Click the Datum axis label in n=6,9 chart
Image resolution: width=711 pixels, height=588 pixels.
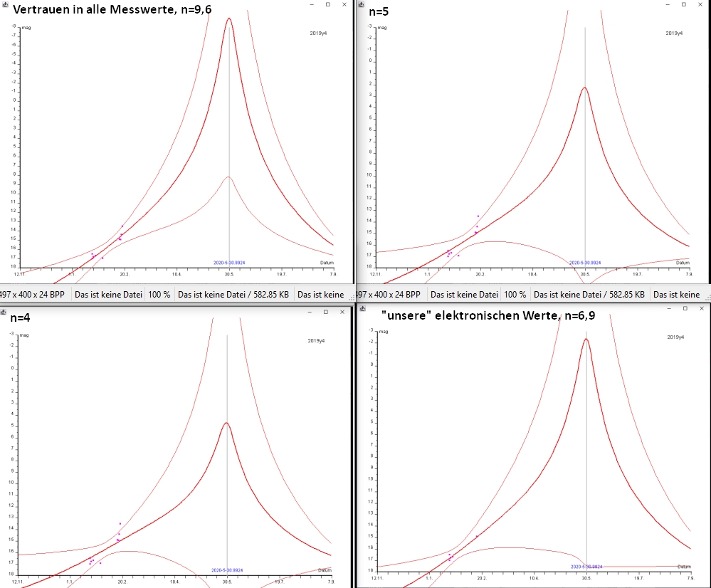[x=683, y=567]
